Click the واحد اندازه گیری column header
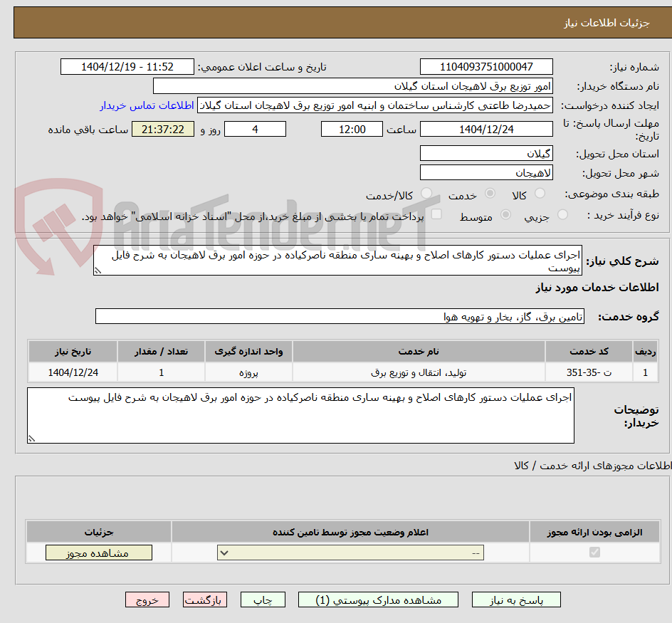 coord(248,352)
